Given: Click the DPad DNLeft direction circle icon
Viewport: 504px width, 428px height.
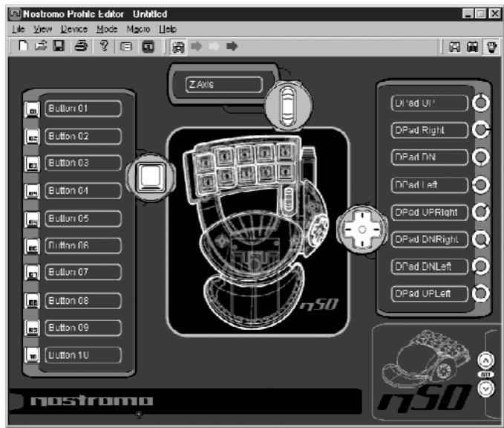Looking at the screenshot, I should (481, 267).
